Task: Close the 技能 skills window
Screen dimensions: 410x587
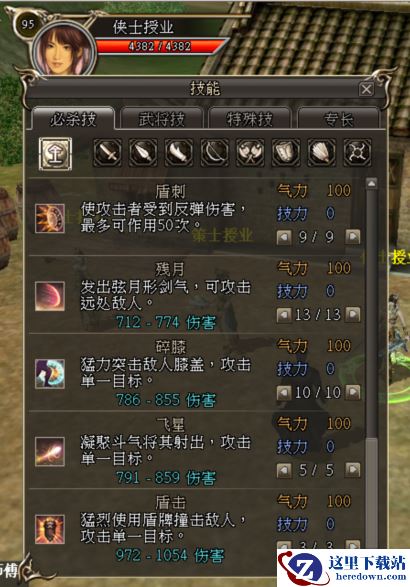Action: pos(366,89)
